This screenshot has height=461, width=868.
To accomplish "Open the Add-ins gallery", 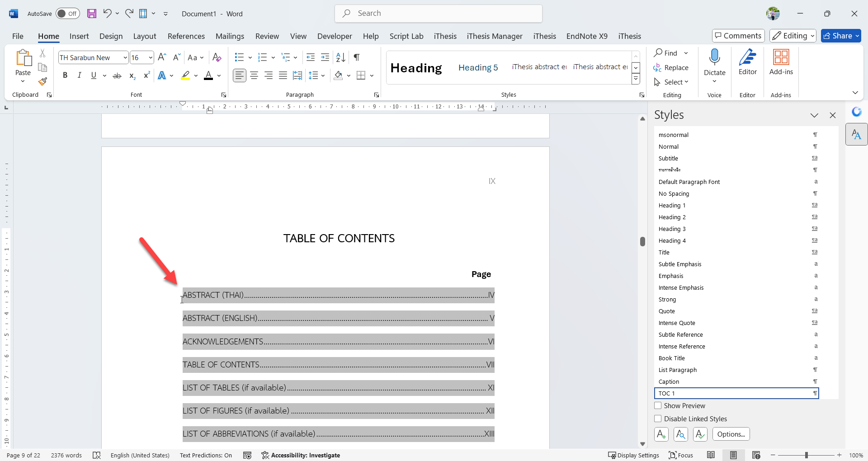I will click(781, 62).
